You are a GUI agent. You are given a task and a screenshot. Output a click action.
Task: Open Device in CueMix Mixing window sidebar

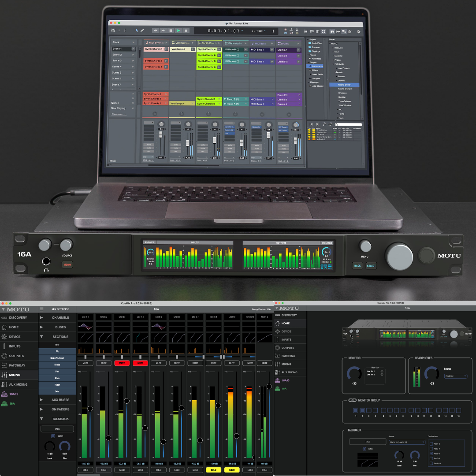(19, 337)
